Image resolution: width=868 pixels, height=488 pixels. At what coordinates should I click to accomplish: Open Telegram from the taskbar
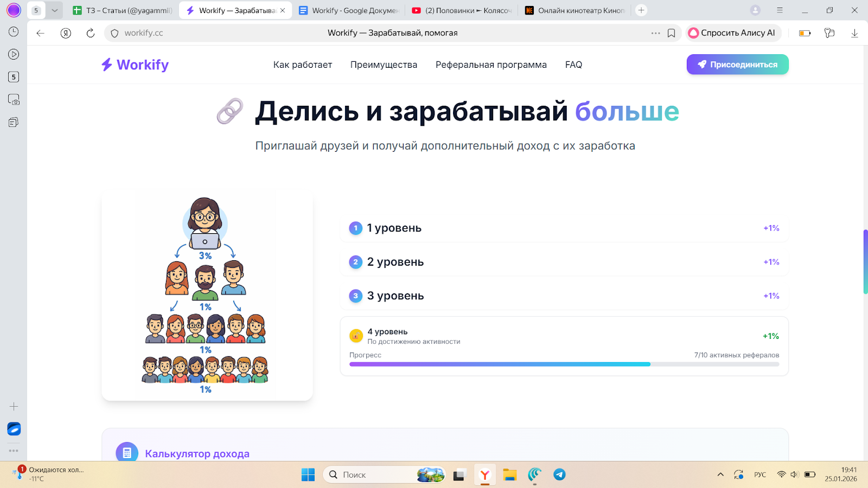pyautogui.click(x=559, y=474)
